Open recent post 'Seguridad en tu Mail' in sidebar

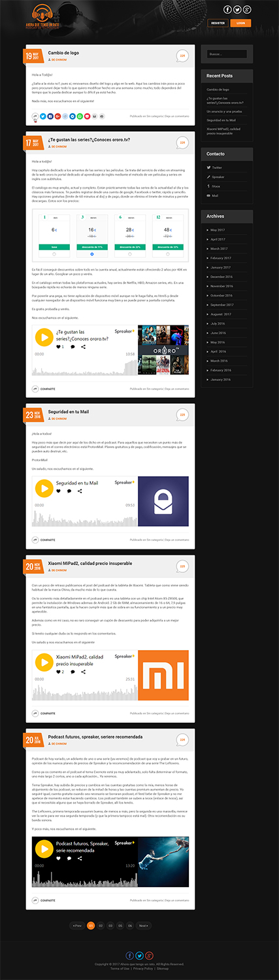click(221, 120)
